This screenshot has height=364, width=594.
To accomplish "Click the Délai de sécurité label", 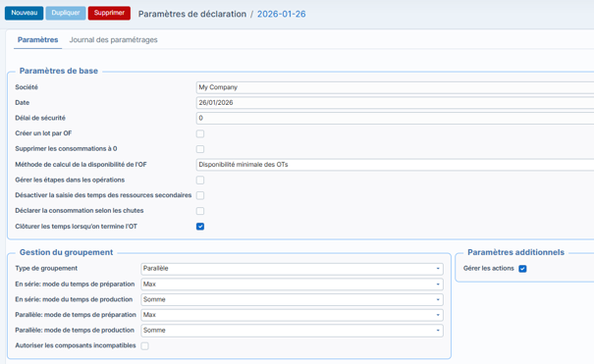I will [x=40, y=118].
